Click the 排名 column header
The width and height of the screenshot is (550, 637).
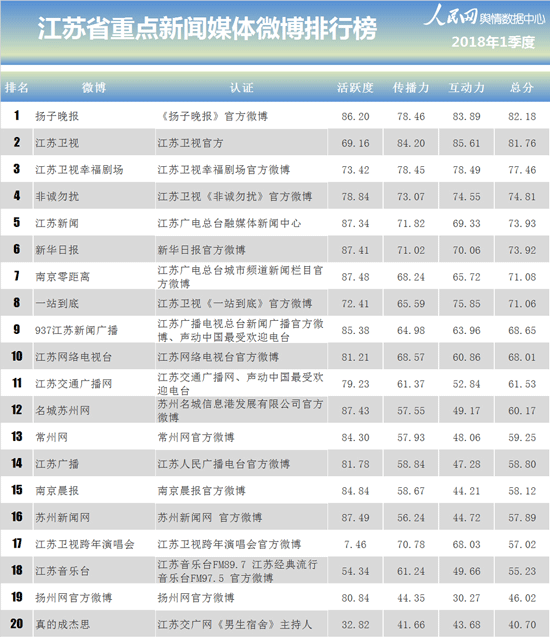click(16, 87)
